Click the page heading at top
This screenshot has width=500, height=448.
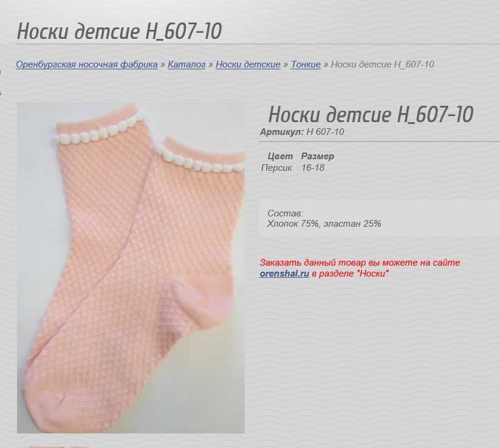coord(119,31)
